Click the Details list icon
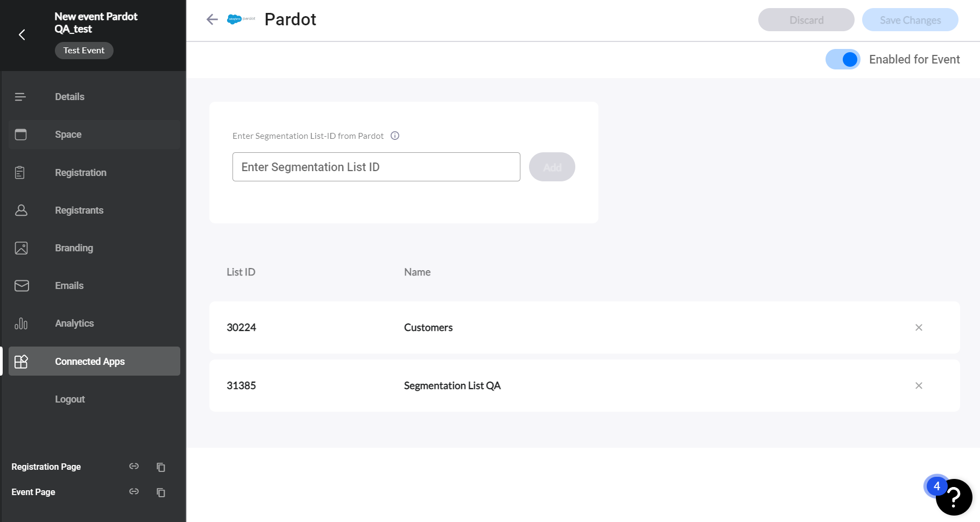The height and width of the screenshot is (522, 980). pyautogui.click(x=20, y=97)
